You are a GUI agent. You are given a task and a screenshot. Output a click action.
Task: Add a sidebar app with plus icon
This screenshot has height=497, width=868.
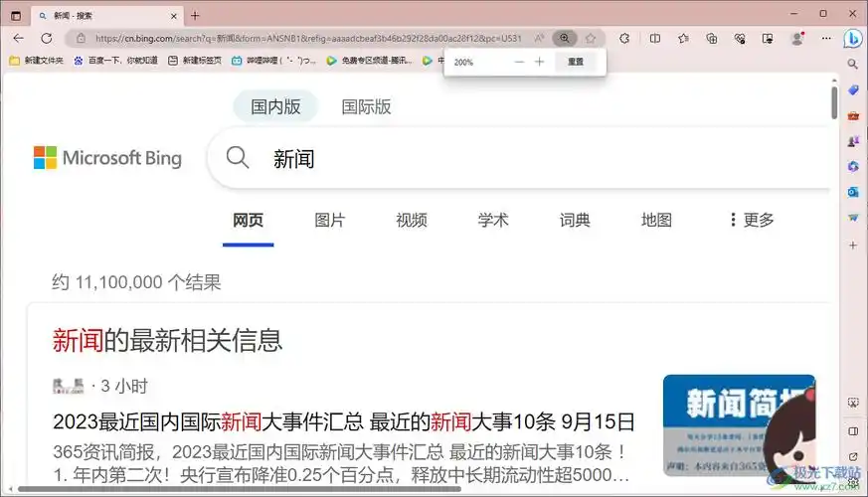click(852, 245)
